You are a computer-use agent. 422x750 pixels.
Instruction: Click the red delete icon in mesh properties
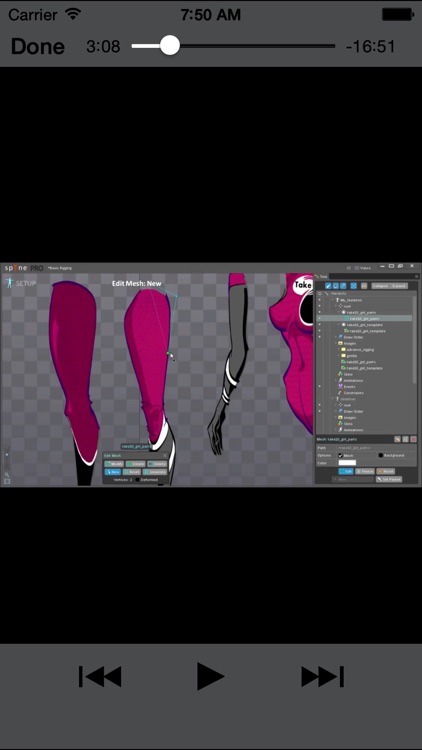[413, 439]
